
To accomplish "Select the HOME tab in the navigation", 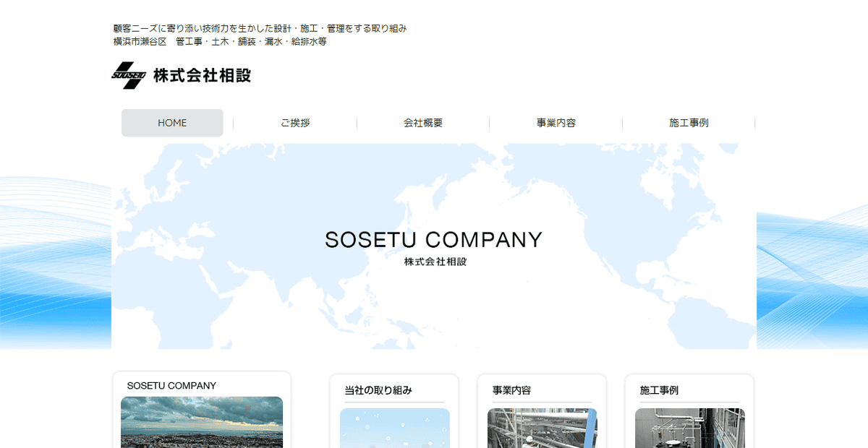I will coord(171,122).
